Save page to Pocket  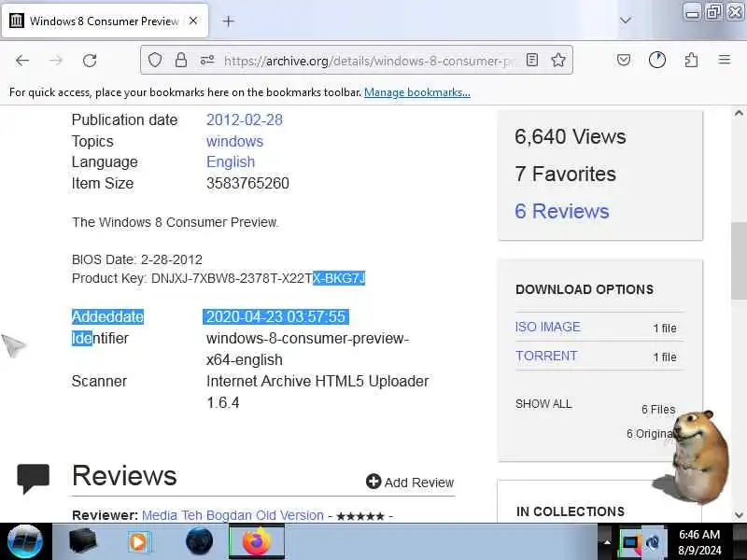pyautogui.click(x=624, y=60)
